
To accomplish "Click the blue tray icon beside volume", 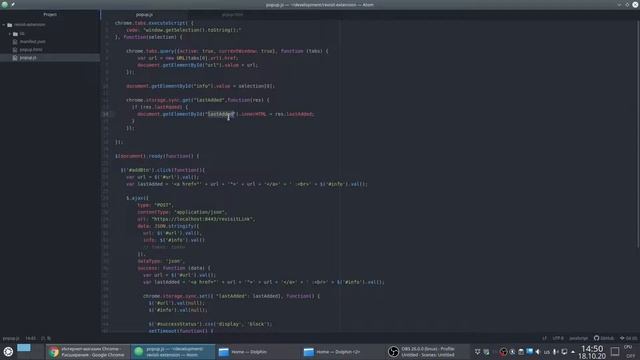I will (x=529, y=352).
